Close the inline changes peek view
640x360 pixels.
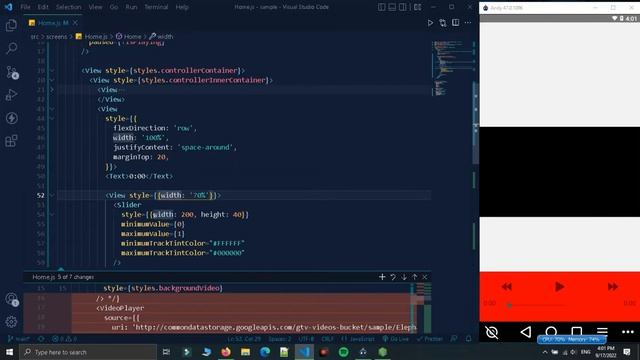tap(425, 277)
